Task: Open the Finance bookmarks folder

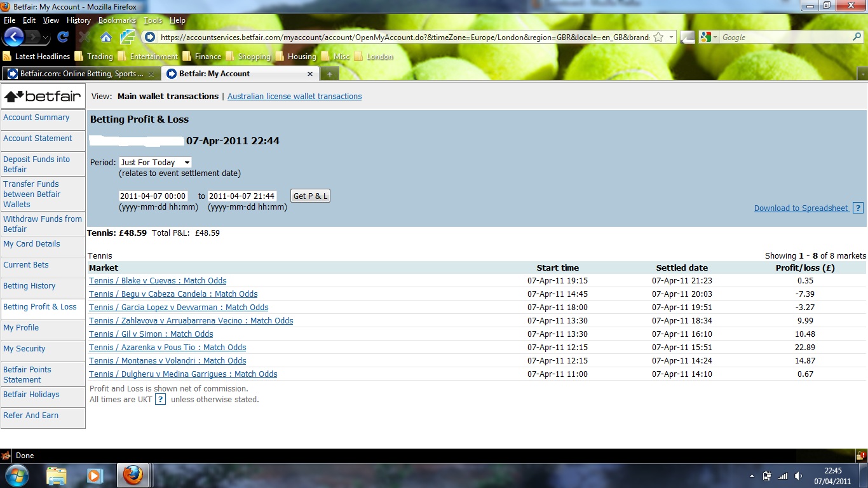Action: (x=201, y=57)
